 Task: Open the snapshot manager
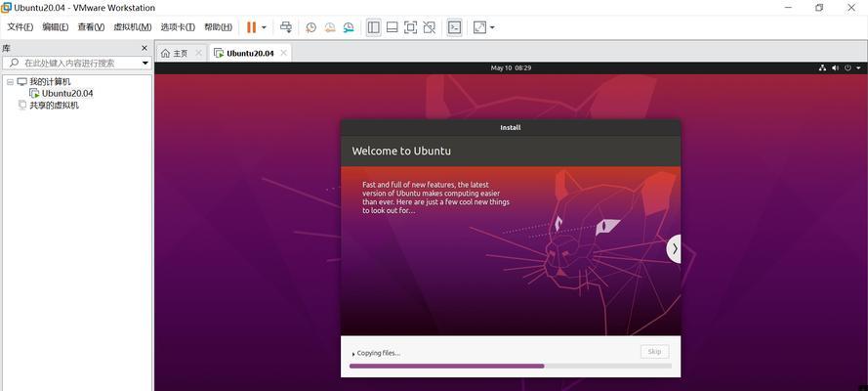(349, 27)
